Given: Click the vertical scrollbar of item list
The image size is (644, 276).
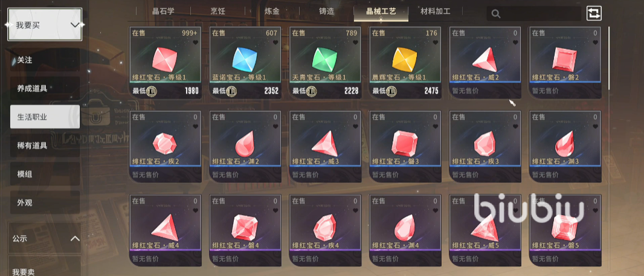Looking at the screenshot, I should [609, 57].
